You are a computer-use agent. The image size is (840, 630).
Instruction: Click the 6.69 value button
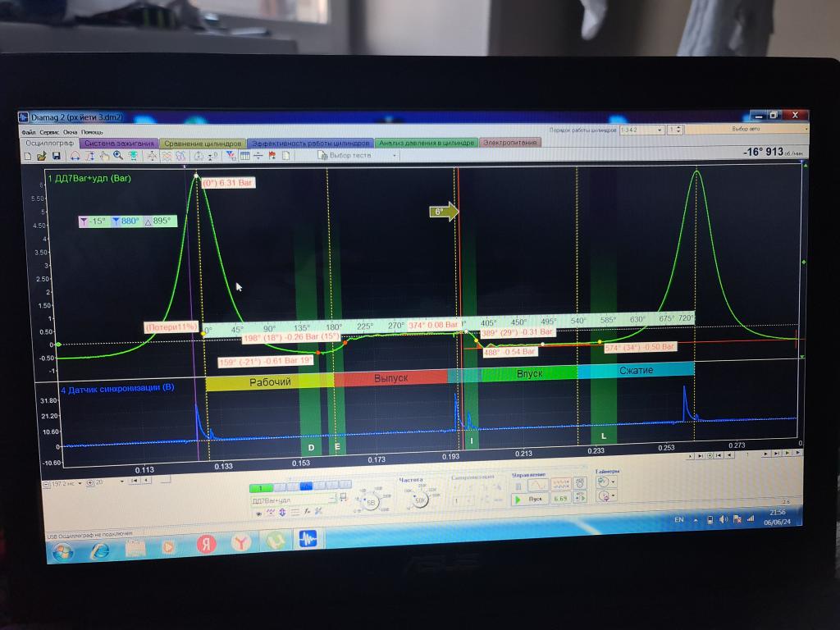(560, 498)
